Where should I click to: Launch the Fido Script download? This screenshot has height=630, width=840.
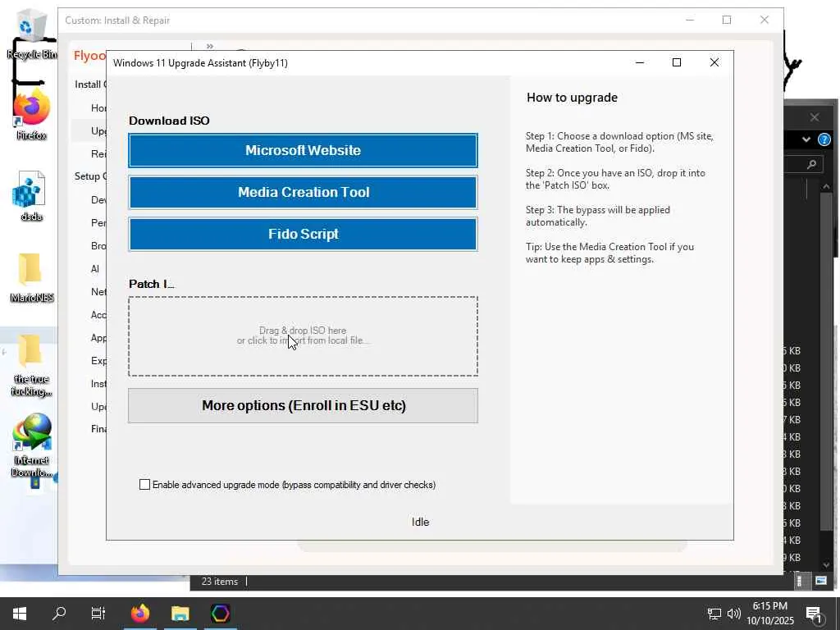pos(303,234)
